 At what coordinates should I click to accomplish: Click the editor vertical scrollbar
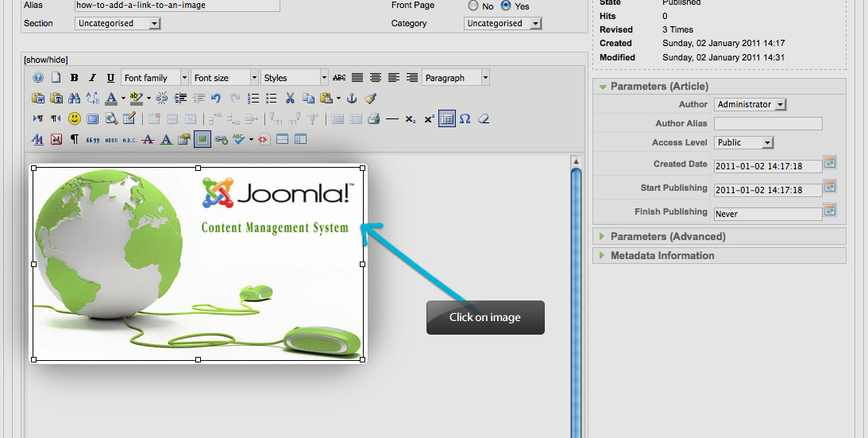576,302
